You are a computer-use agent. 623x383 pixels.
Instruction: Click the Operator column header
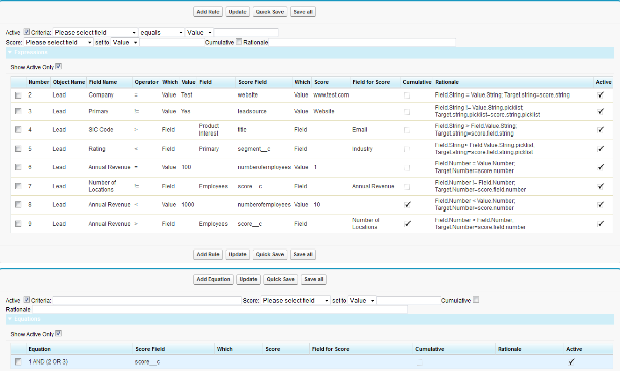coord(147,82)
